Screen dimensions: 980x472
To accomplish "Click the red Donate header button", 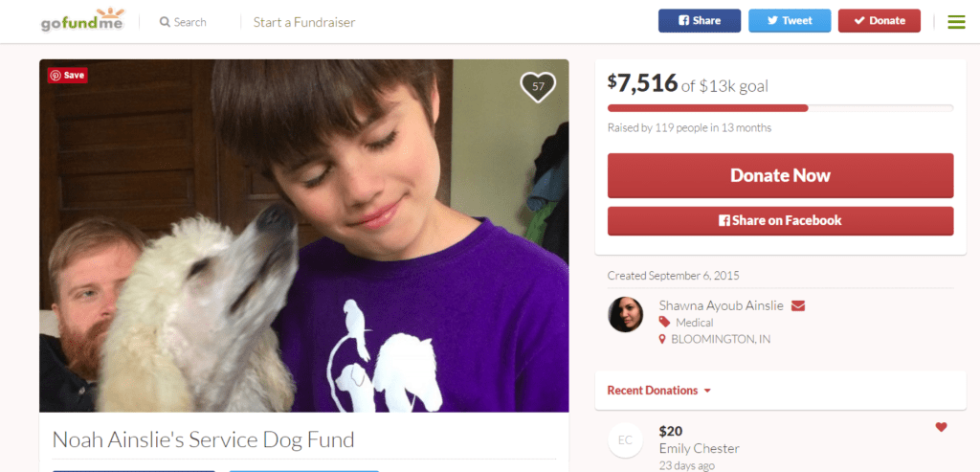I will pyautogui.click(x=879, y=21).
